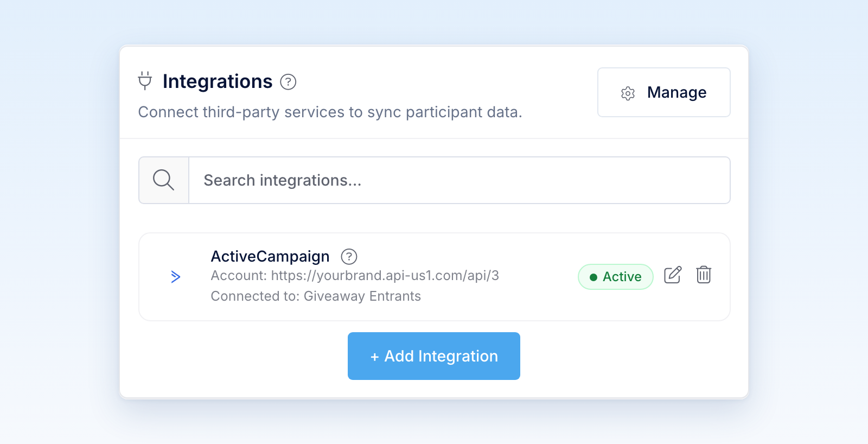
Task: Expand the ActiveCampaign row chevron
Action: (175, 277)
